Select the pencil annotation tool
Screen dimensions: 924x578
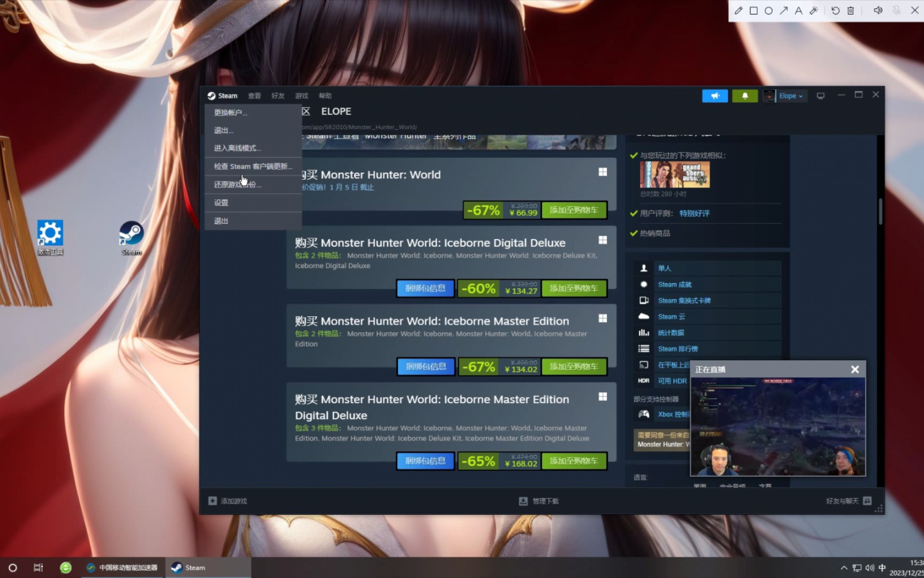tap(739, 10)
